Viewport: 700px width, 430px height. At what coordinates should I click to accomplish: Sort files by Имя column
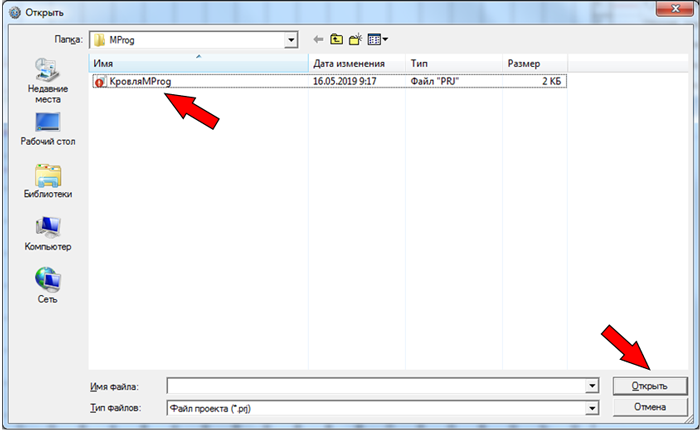199,63
